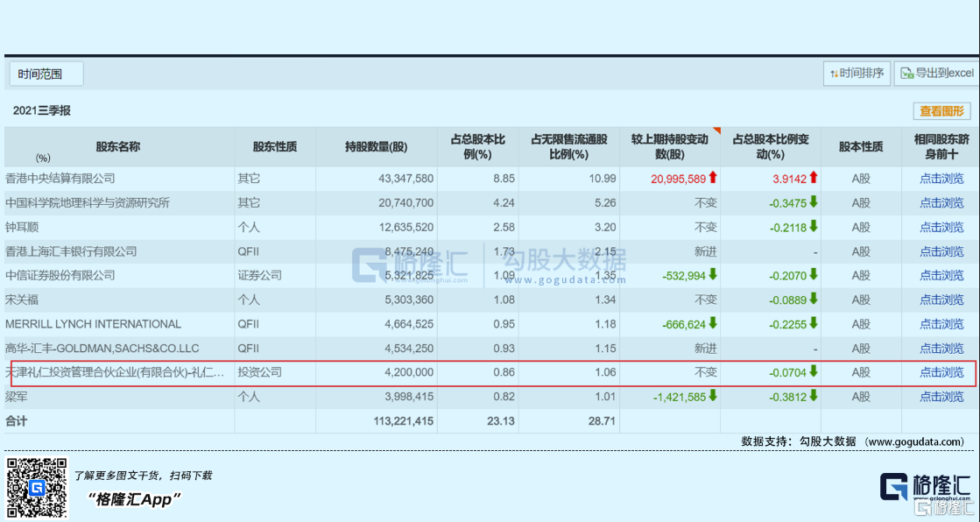This screenshot has height=522, width=980.
Task: Select the shareholder name MERRILL LYNCH INTERNATIONAL
Action: [93, 324]
